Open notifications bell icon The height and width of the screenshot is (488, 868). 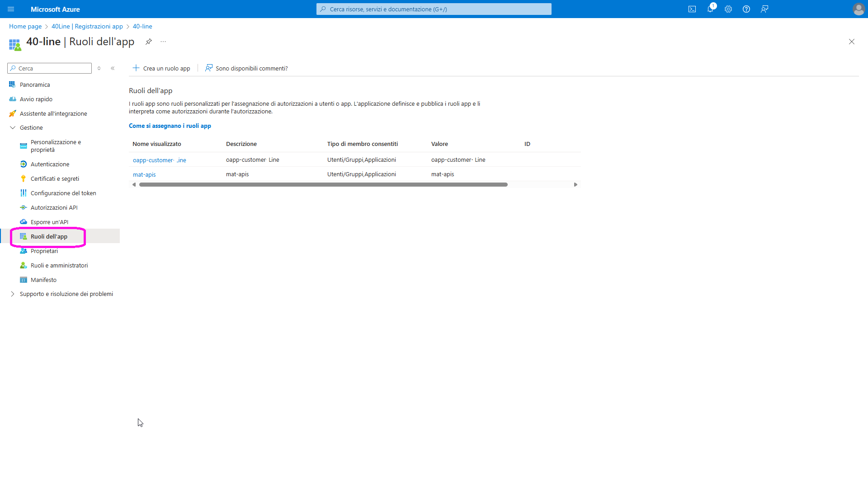coord(710,9)
